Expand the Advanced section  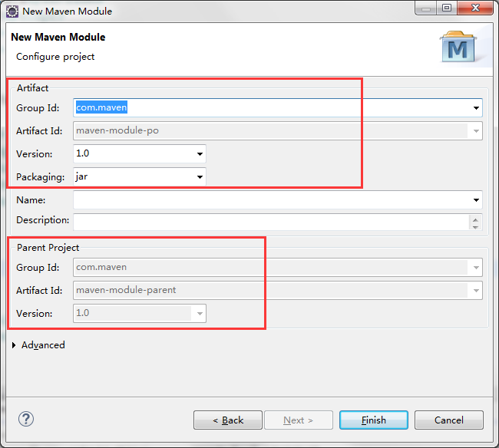pos(14,345)
